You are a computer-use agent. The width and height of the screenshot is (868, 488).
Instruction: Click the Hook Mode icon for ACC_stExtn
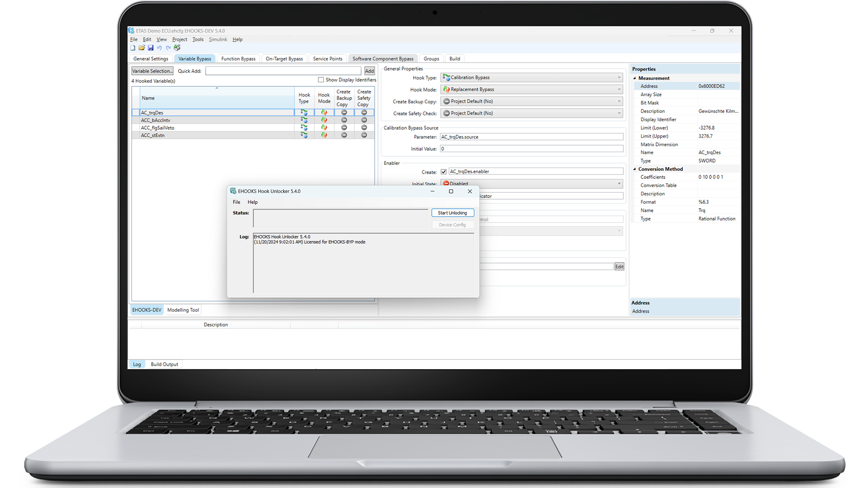pyautogui.click(x=324, y=135)
